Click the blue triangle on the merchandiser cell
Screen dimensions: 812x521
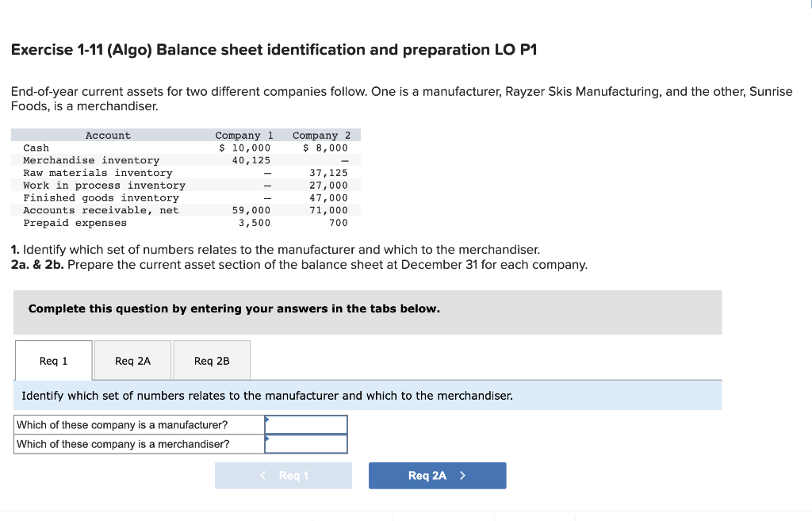coord(270,440)
